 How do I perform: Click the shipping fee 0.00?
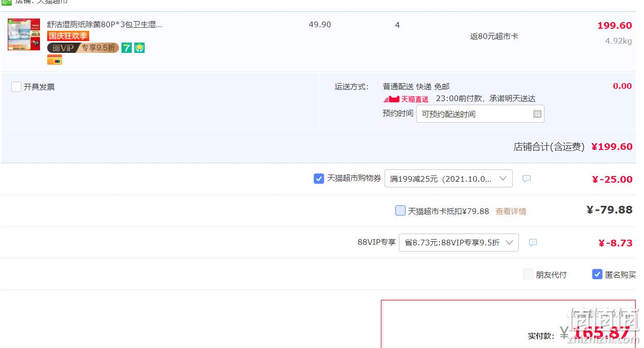(622, 86)
